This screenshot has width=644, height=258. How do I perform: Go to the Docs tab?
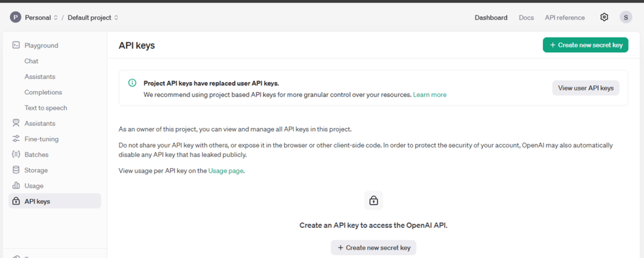526,18
